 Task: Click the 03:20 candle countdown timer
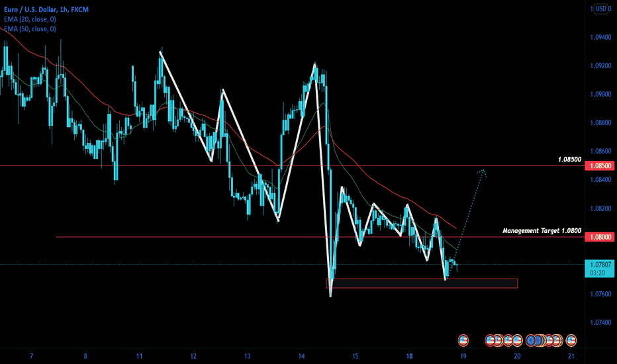[x=598, y=273]
